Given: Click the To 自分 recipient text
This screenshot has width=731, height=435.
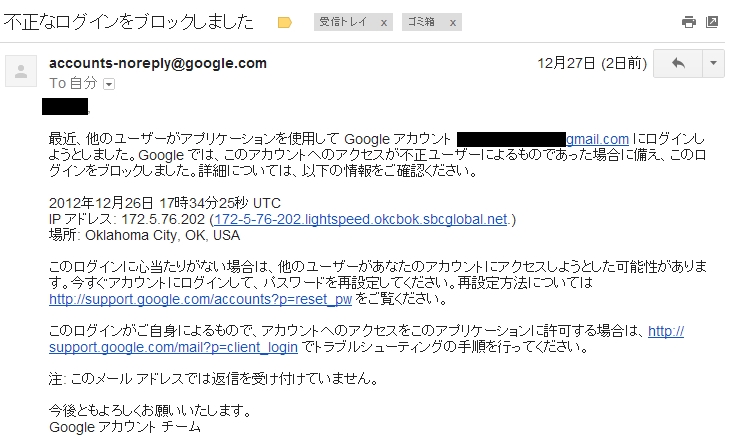Looking at the screenshot, I should click(73, 83).
